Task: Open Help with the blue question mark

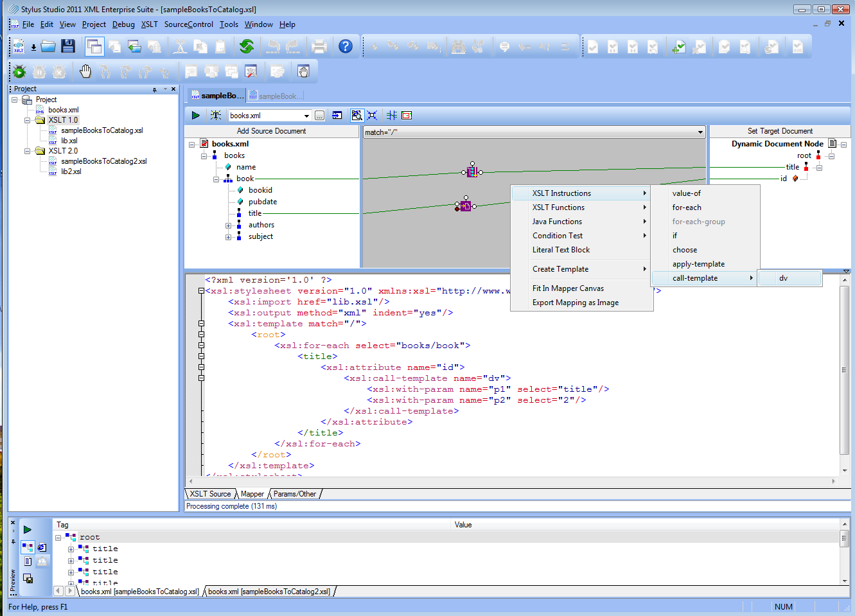Action: [346, 46]
